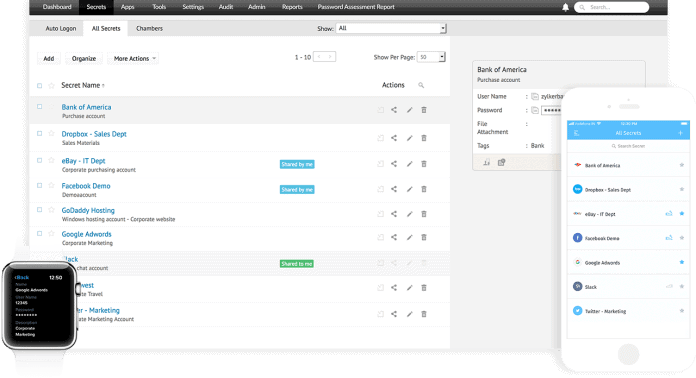696x378 pixels.
Task: Go to previous page arrow
Action: tap(319, 57)
